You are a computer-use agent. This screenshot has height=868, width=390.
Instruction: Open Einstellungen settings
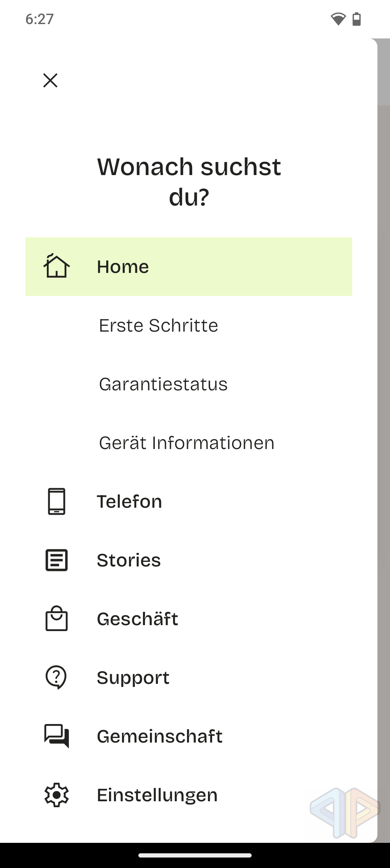click(x=157, y=795)
